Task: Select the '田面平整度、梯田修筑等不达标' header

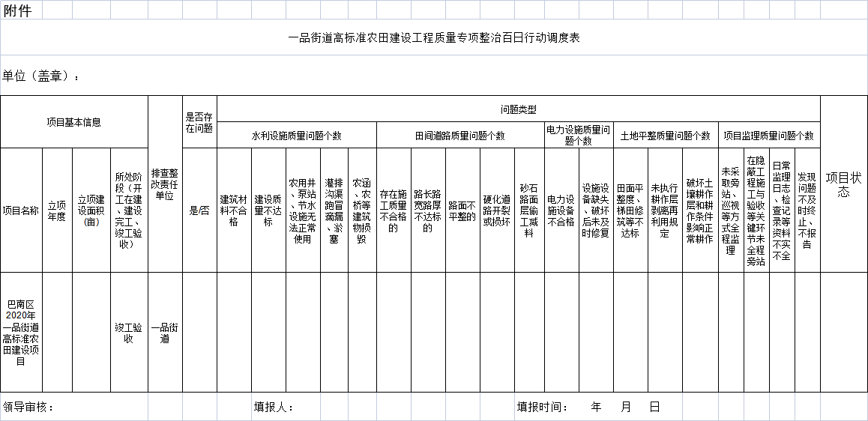Action: (x=630, y=210)
